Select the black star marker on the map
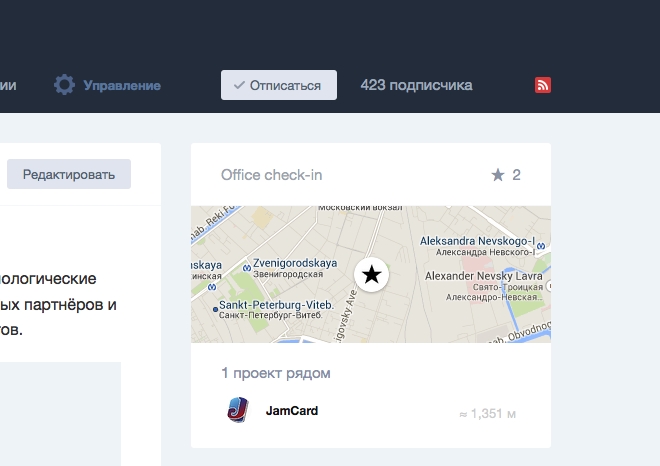Viewport: 660px width, 466px height. 371,274
